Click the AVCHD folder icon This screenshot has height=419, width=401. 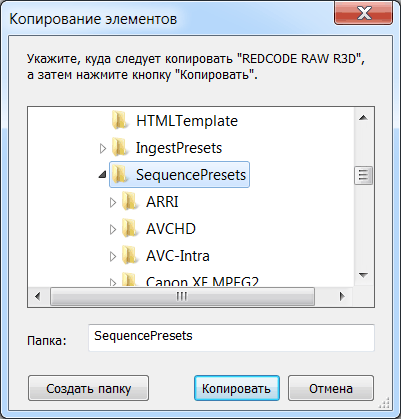pyautogui.click(x=129, y=229)
